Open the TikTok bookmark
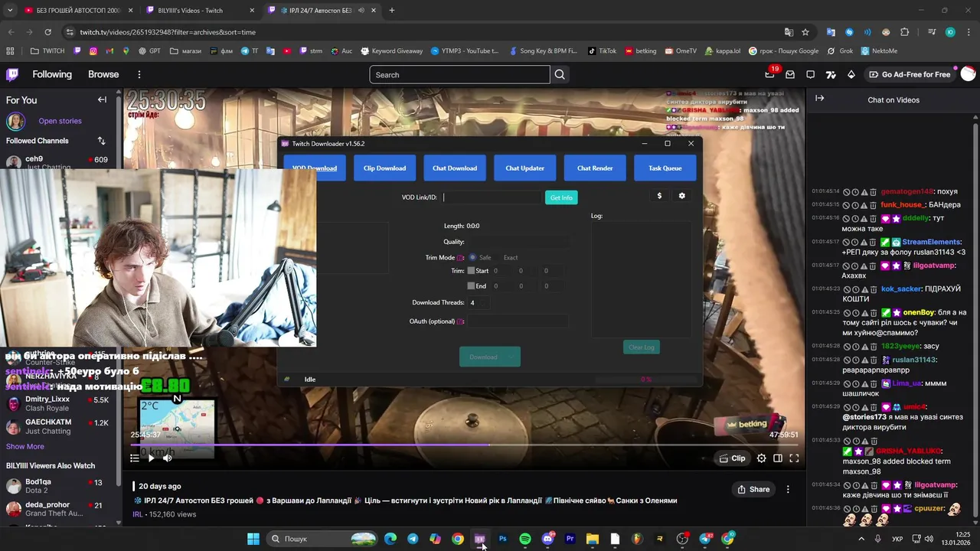 602,51
